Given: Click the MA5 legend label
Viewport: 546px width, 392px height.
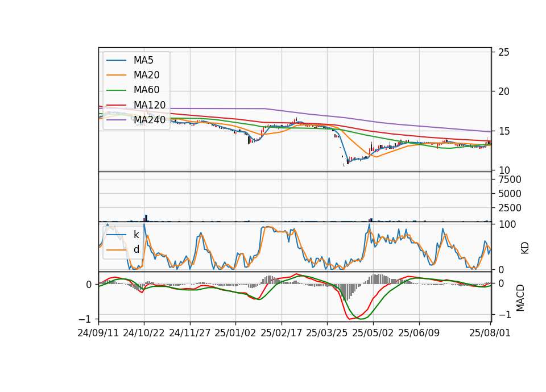Looking at the screenshot, I should pyautogui.click(x=143, y=60).
